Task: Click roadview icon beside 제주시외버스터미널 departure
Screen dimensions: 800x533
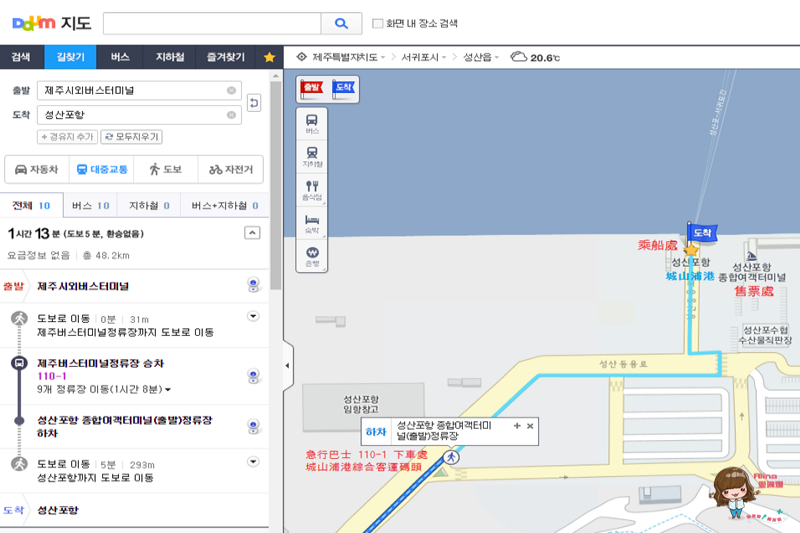Action: 253,285
